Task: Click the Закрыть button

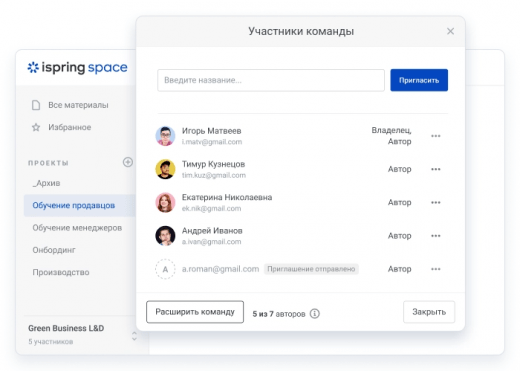Action: [x=429, y=312]
